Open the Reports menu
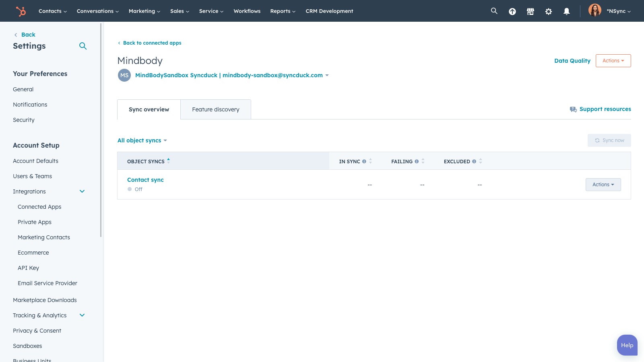644x362 pixels. click(283, 11)
